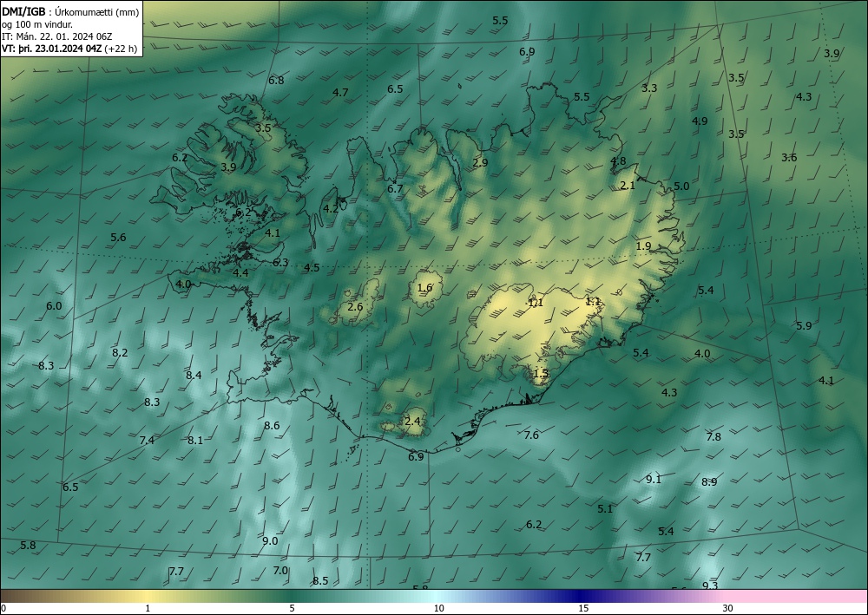Select the 6.3 value on the map
Screen dimensions: 868x615
point(280,262)
